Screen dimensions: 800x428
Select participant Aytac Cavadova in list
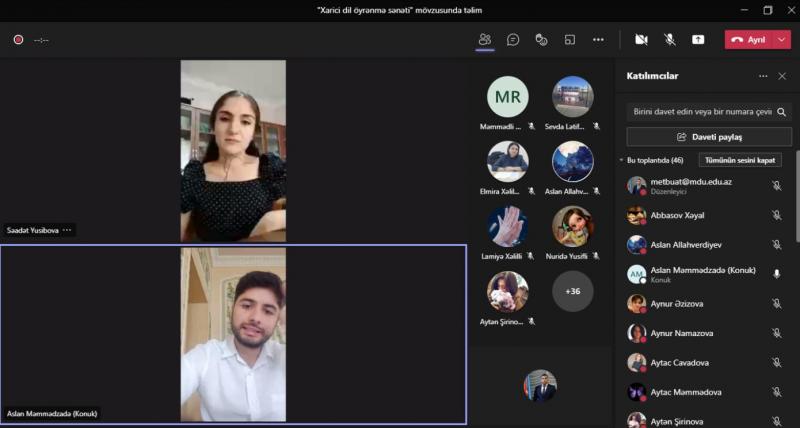coord(704,363)
